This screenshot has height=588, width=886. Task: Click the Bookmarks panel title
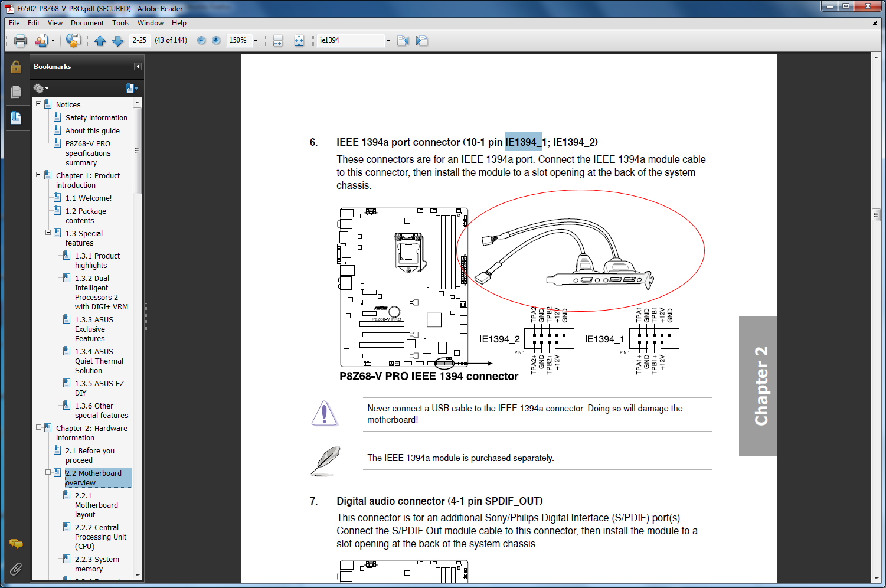pyautogui.click(x=52, y=67)
